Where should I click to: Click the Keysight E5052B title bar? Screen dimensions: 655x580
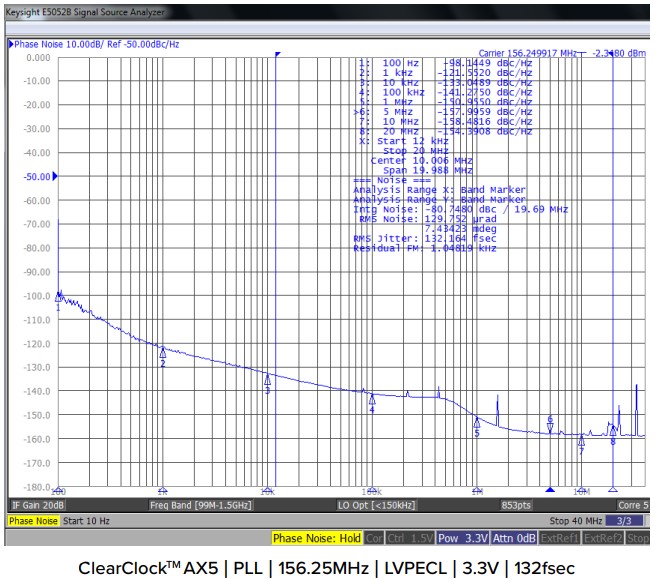pos(327,12)
